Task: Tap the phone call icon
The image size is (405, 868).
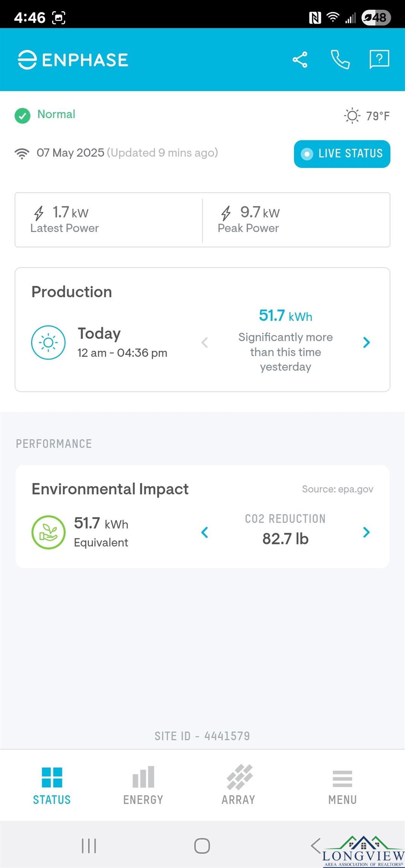Action: [x=340, y=60]
